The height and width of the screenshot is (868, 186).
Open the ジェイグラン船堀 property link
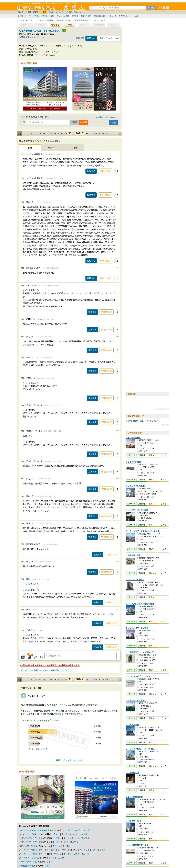pyautogui.click(x=133, y=462)
